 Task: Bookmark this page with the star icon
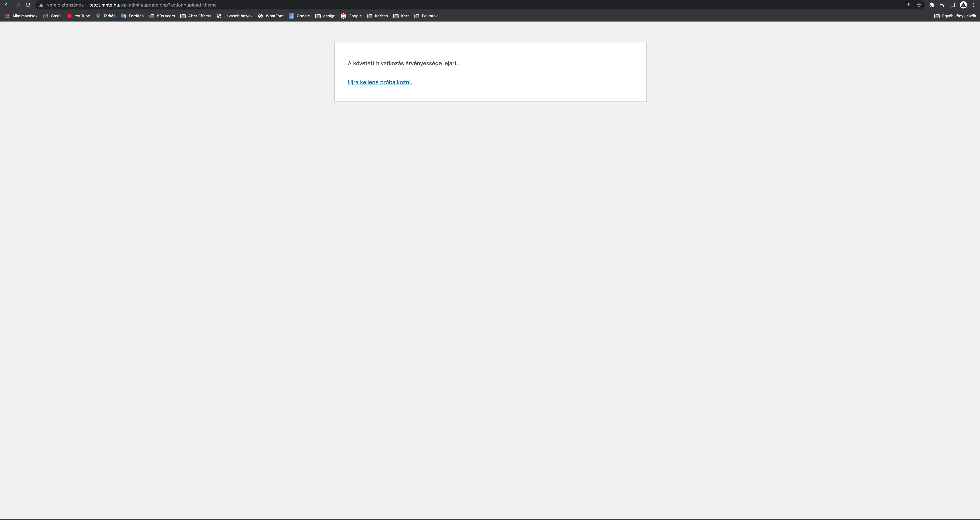919,5
